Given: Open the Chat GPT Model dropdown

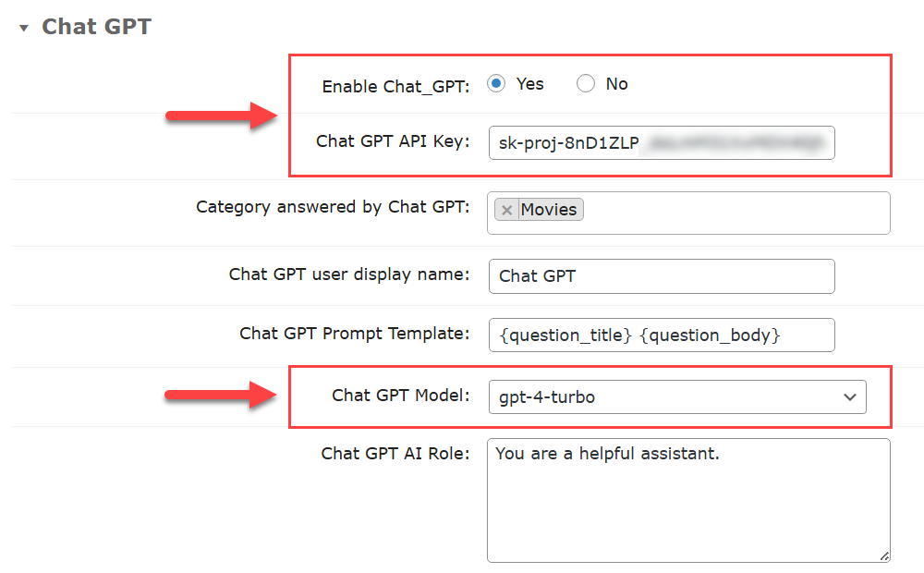Looking at the screenshot, I should (x=677, y=396).
